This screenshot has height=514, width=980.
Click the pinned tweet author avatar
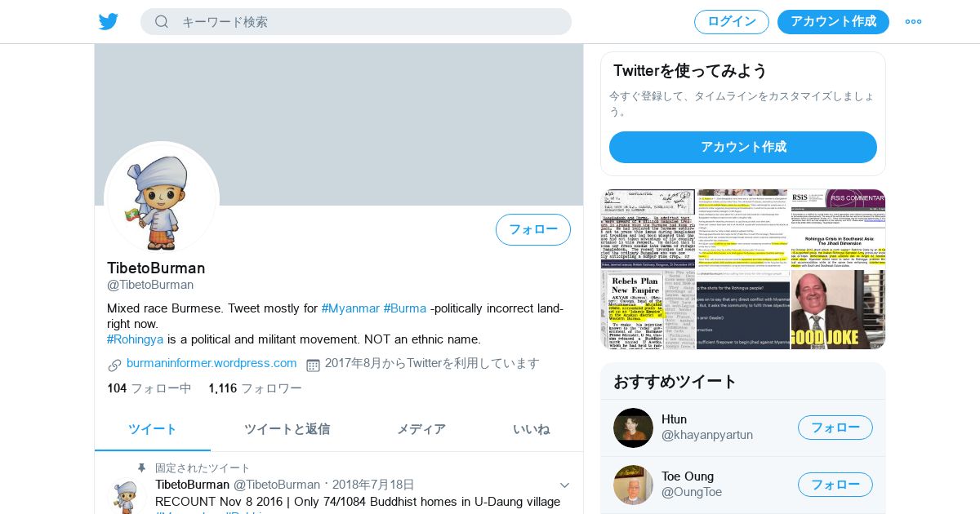(x=127, y=496)
